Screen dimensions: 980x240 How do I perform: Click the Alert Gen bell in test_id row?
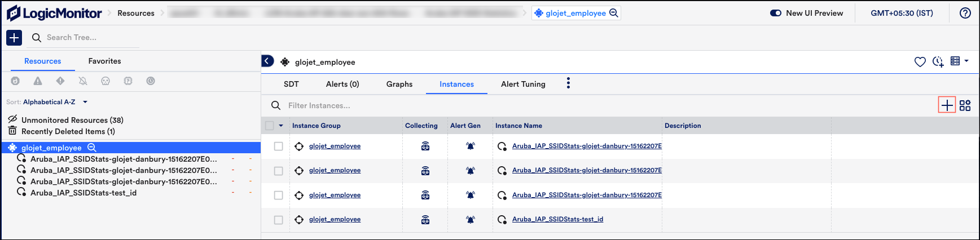click(470, 220)
